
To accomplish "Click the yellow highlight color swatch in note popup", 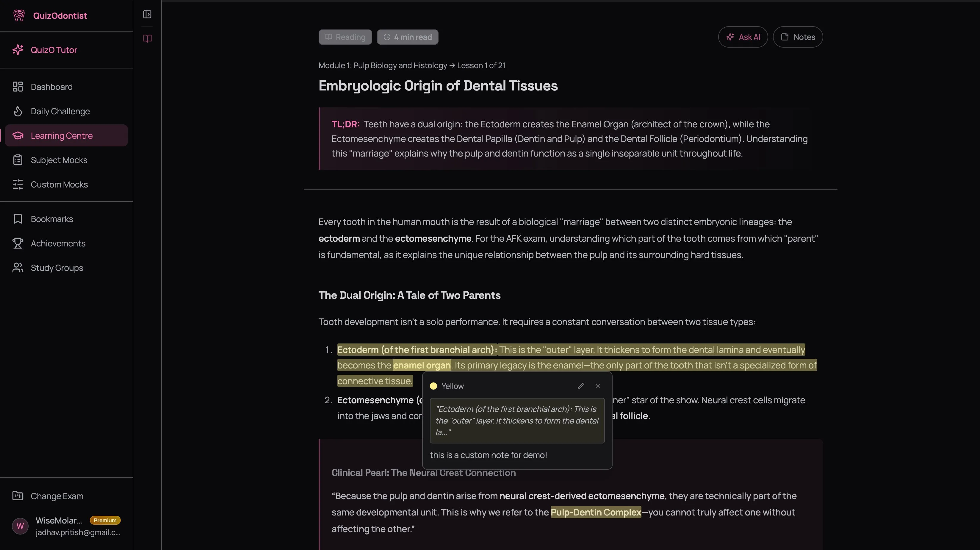I will coord(433,386).
